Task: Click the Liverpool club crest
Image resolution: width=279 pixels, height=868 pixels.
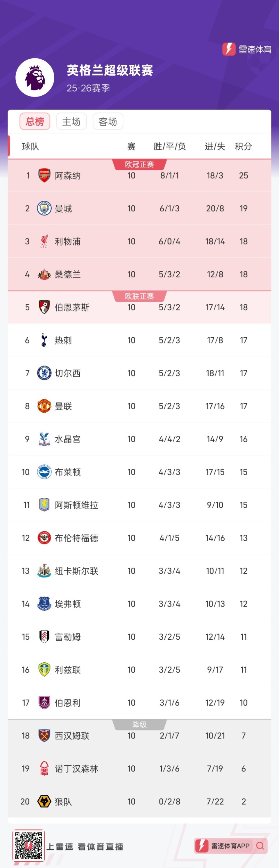Action: [44, 242]
